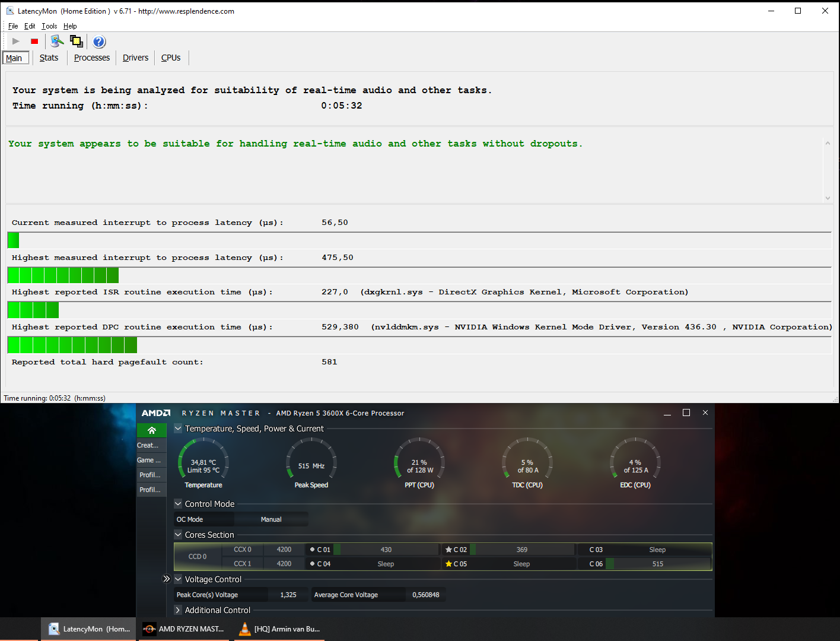Click the C 02 core speed bar showing 369
Image resolution: width=840 pixels, height=641 pixels.
(x=522, y=550)
